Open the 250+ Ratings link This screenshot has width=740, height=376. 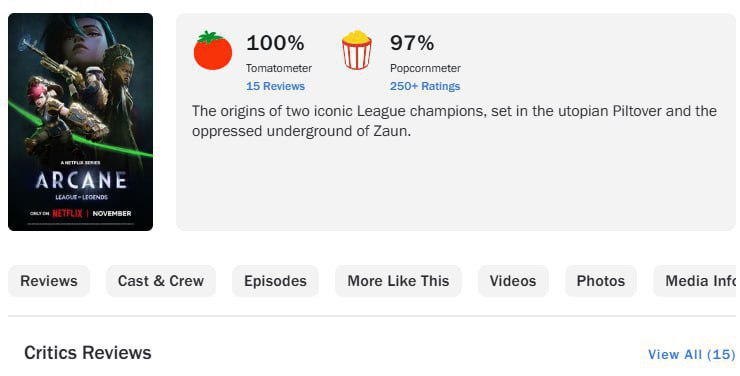425,86
